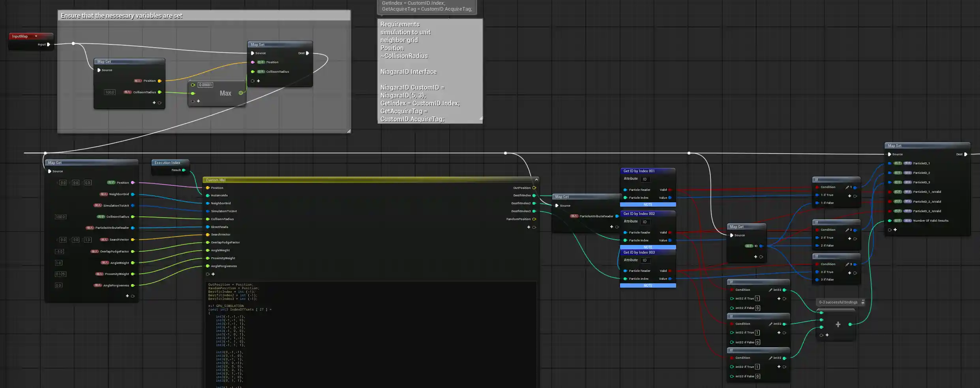Click the AngleWeight pin color dot on Map Get

pyautogui.click(x=133, y=263)
